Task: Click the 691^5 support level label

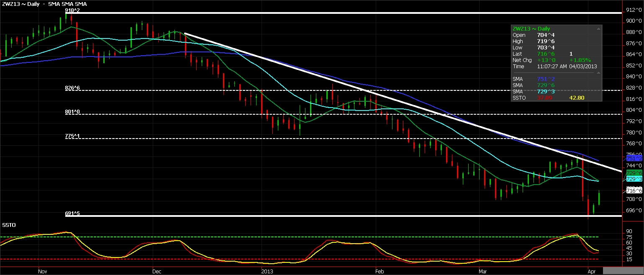Action: tap(72, 213)
